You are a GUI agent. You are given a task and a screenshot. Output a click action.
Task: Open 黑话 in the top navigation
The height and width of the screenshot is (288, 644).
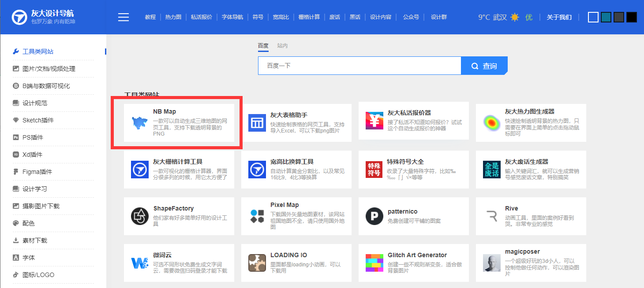[x=355, y=17]
